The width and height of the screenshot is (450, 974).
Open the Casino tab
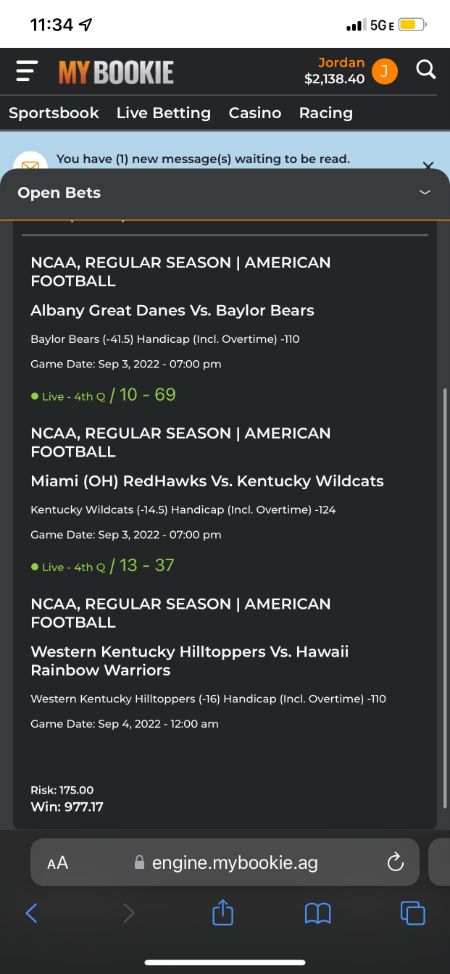point(255,113)
